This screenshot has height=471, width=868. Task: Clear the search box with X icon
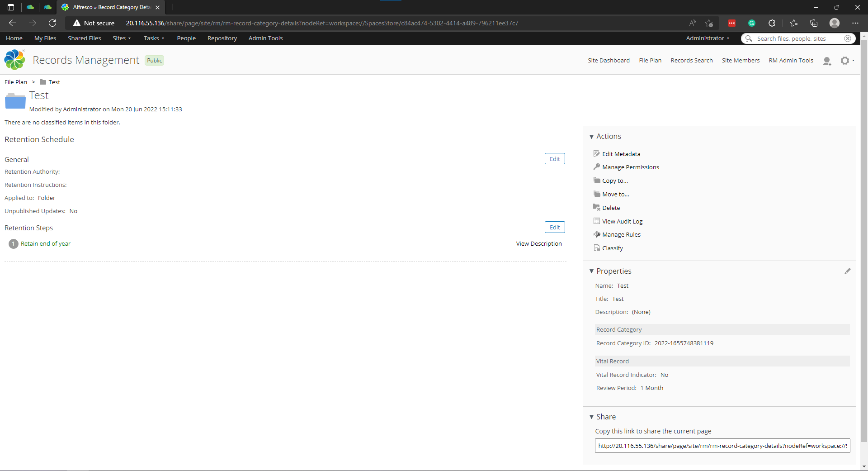[848, 38]
